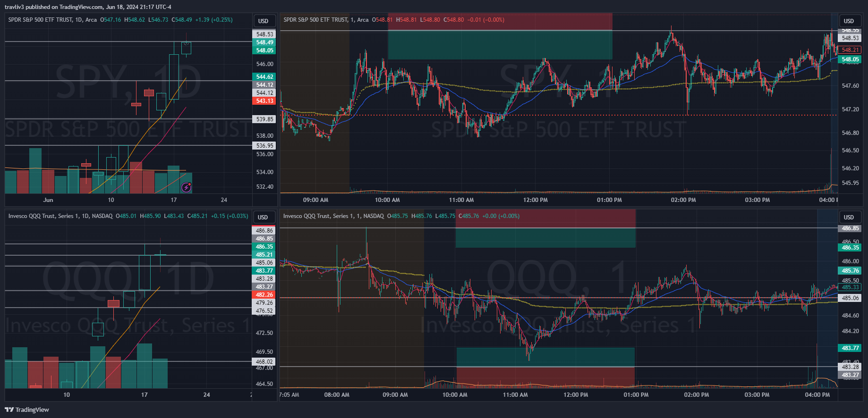
Task: Click the 545.95 value on SPY 1-minute price axis
Action: click(850, 183)
